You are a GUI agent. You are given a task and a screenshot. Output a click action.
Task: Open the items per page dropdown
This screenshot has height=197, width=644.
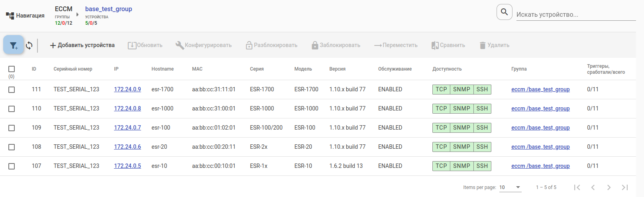click(510, 187)
